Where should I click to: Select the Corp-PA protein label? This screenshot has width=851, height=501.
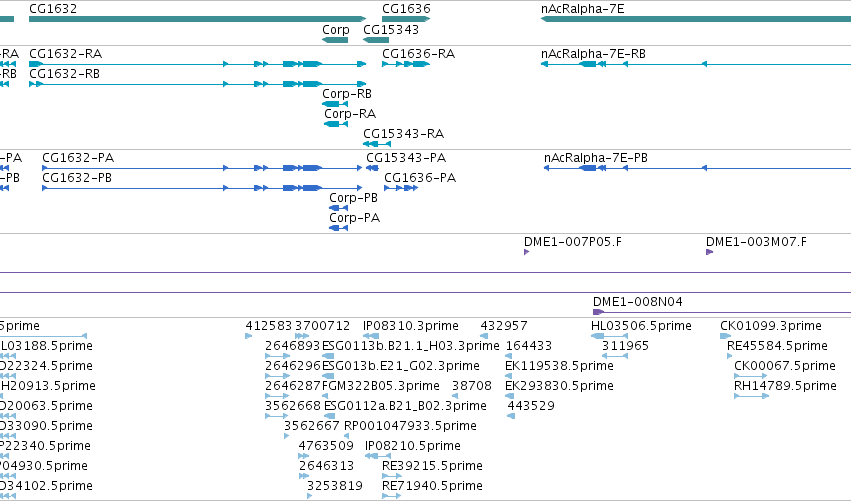[x=354, y=218]
